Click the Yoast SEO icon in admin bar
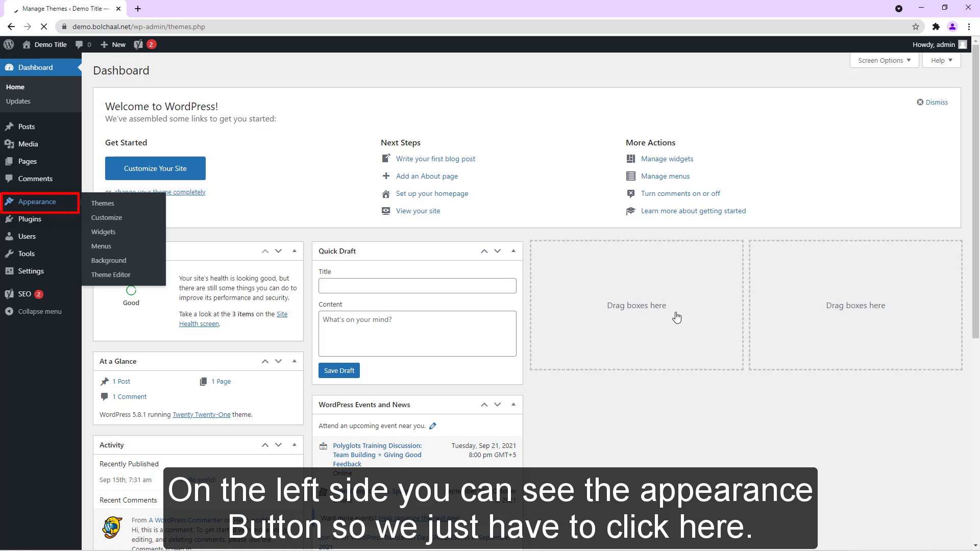This screenshot has height=551, width=980. pos(138,44)
